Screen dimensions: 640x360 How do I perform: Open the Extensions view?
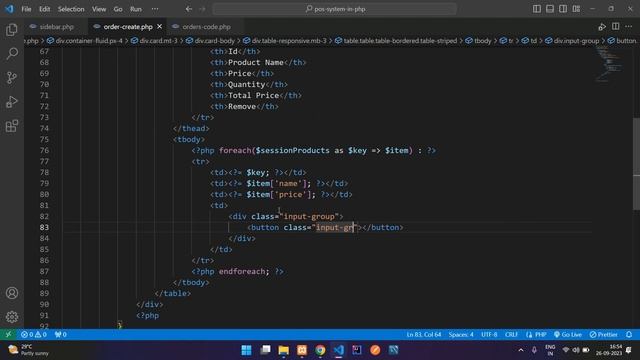point(12,126)
